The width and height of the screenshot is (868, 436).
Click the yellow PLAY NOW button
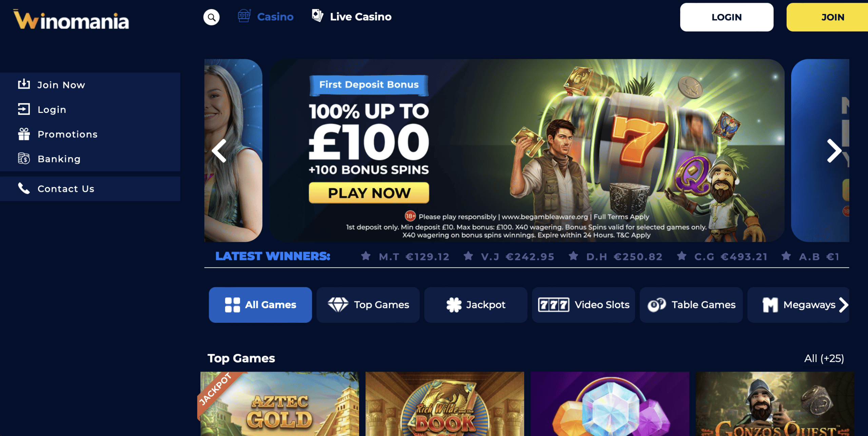pos(369,193)
